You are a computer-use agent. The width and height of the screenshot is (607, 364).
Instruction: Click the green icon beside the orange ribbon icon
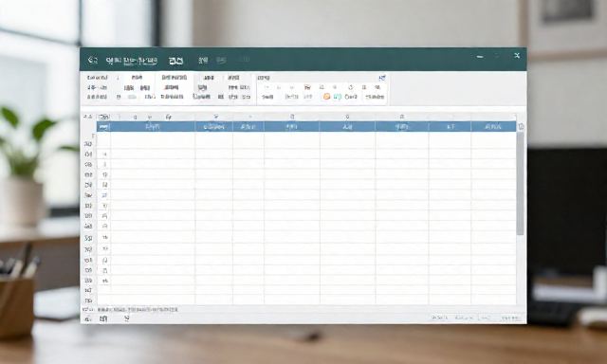[338, 97]
